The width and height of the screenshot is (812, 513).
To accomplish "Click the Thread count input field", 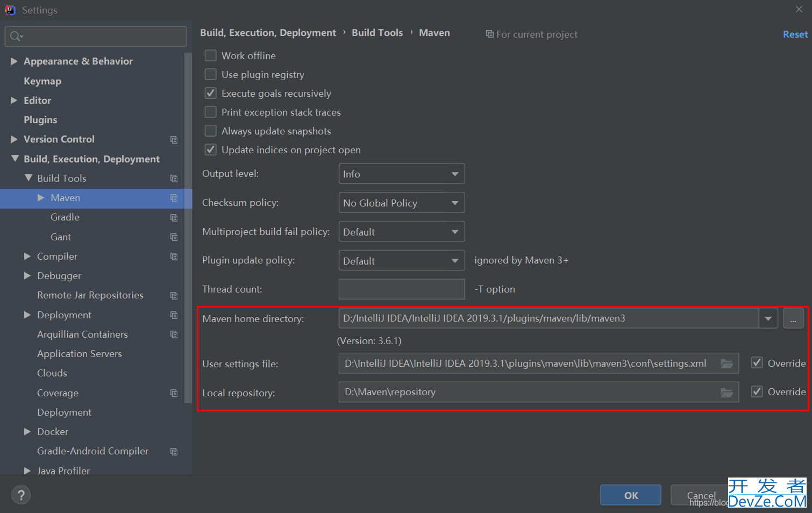I will pos(402,289).
